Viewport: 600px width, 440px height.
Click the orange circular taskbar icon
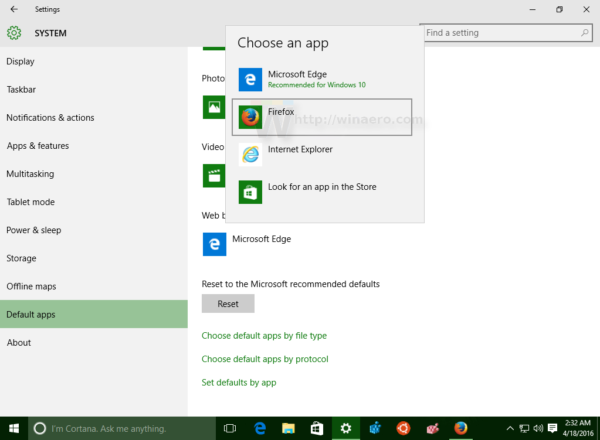pyautogui.click(x=403, y=429)
